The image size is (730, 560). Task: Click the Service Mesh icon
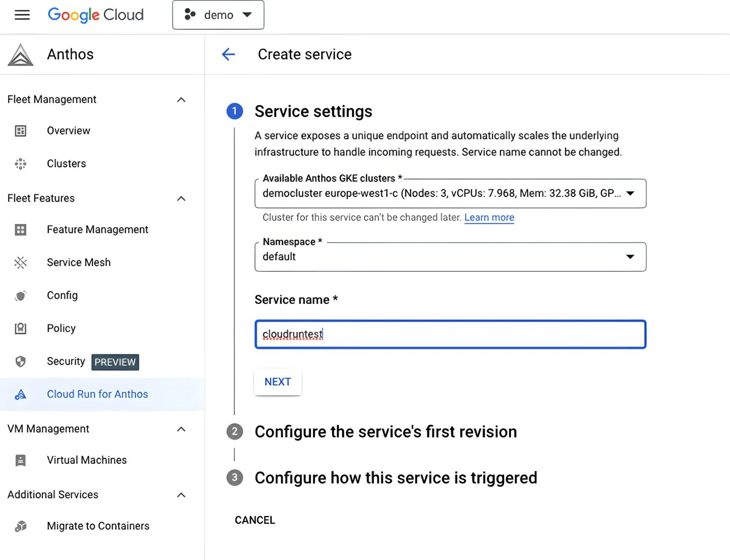[21, 263]
